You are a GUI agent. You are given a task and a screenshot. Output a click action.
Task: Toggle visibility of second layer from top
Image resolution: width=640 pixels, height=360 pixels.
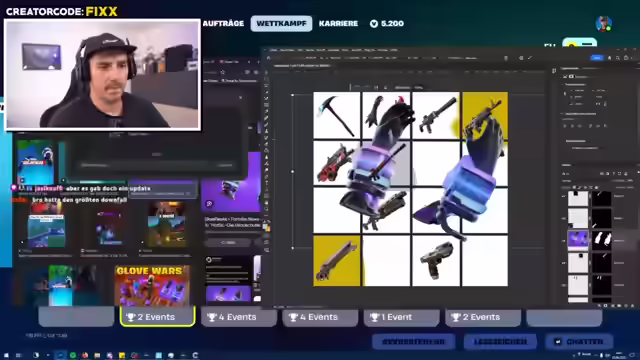coord(564,218)
